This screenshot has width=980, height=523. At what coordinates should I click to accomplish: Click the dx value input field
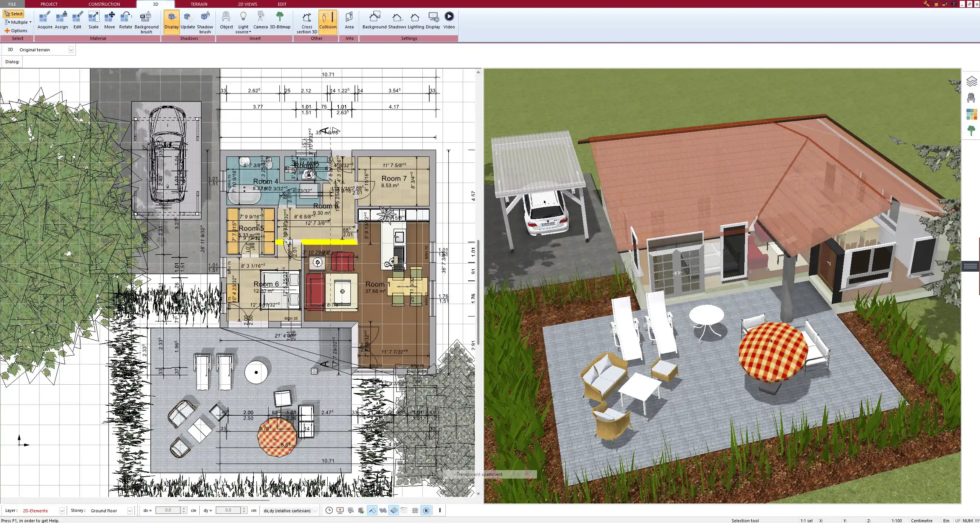[168, 510]
